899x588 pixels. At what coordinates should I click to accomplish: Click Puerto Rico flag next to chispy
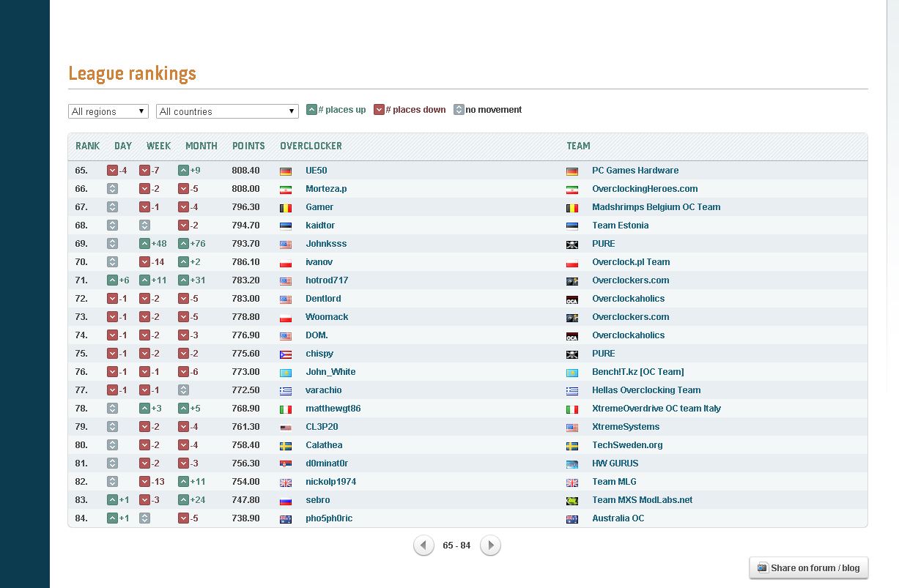tap(286, 354)
